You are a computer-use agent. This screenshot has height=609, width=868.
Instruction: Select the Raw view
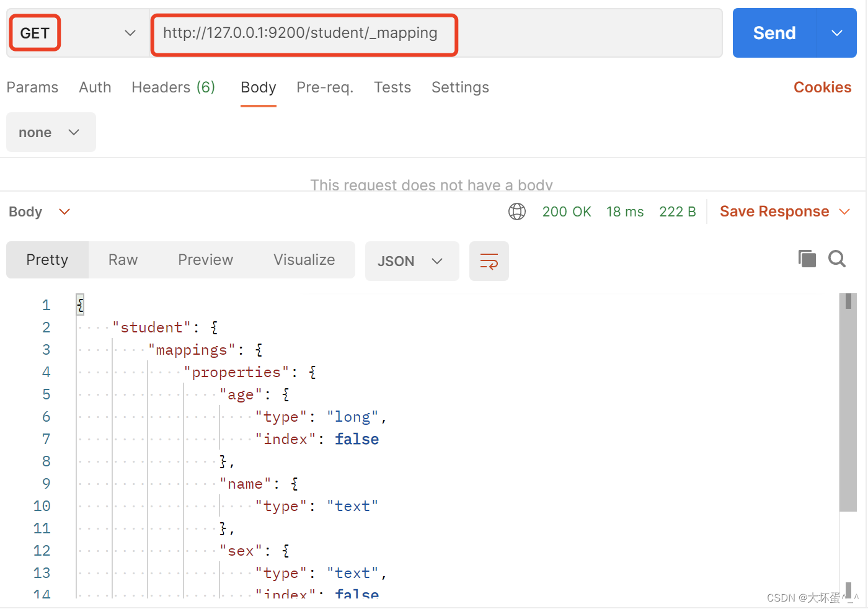[123, 260]
